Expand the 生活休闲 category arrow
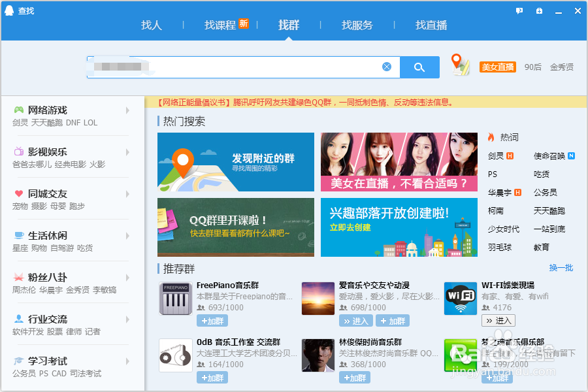Image resolution: width=588 pixels, height=392 pixels. 127,236
